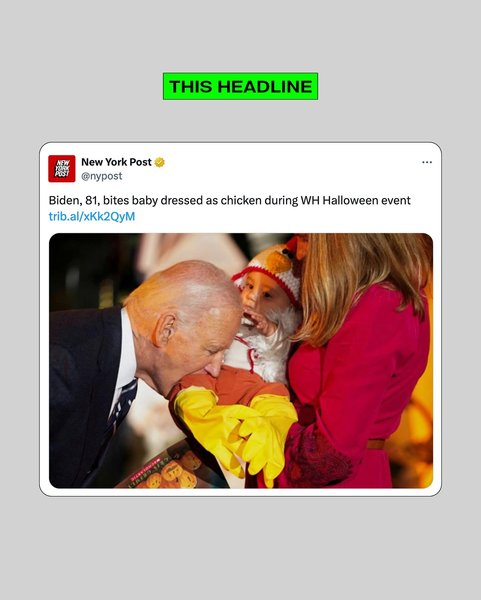
Task: Click the word chicken in tweet text
Action: point(241,201)
